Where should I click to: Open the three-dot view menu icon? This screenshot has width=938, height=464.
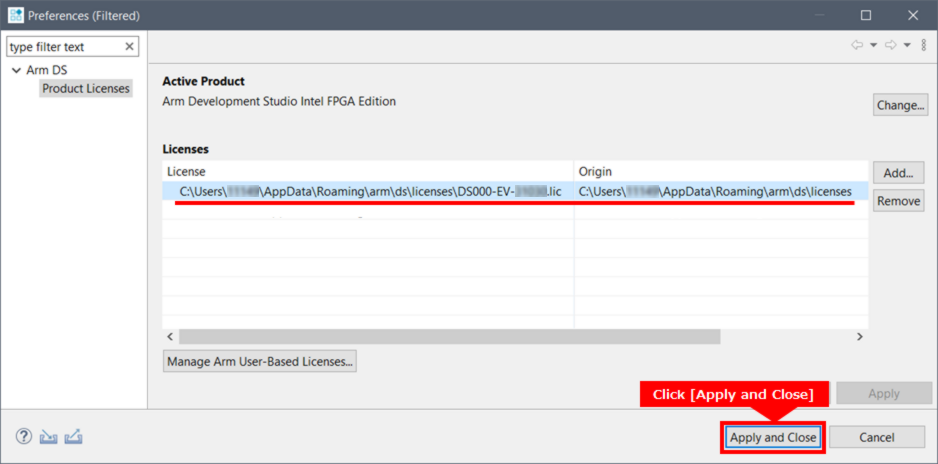(923, 46)
